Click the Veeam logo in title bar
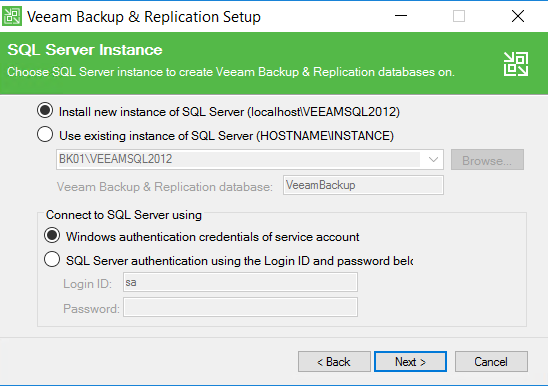The width and height of the screenshot is (548, 386). point(12,16)
